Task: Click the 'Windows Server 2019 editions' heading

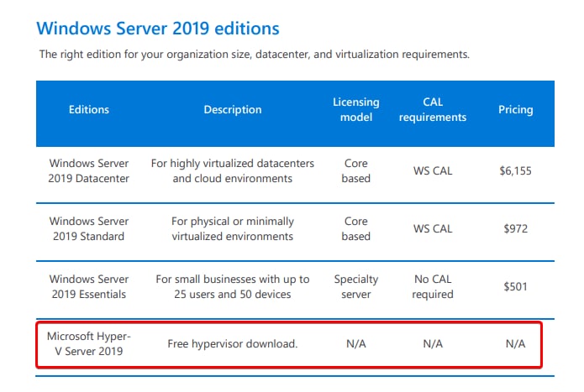Action: (x=157, y=29)
